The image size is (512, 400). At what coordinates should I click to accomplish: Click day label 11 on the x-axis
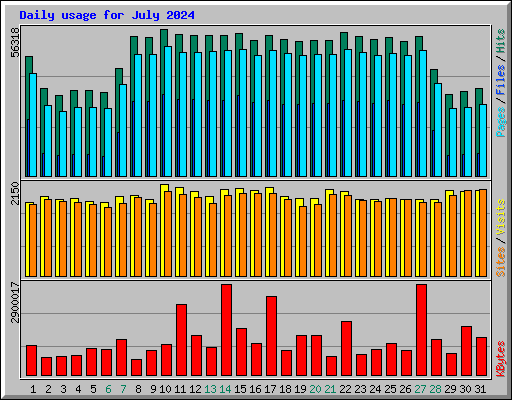pos(180,389)
